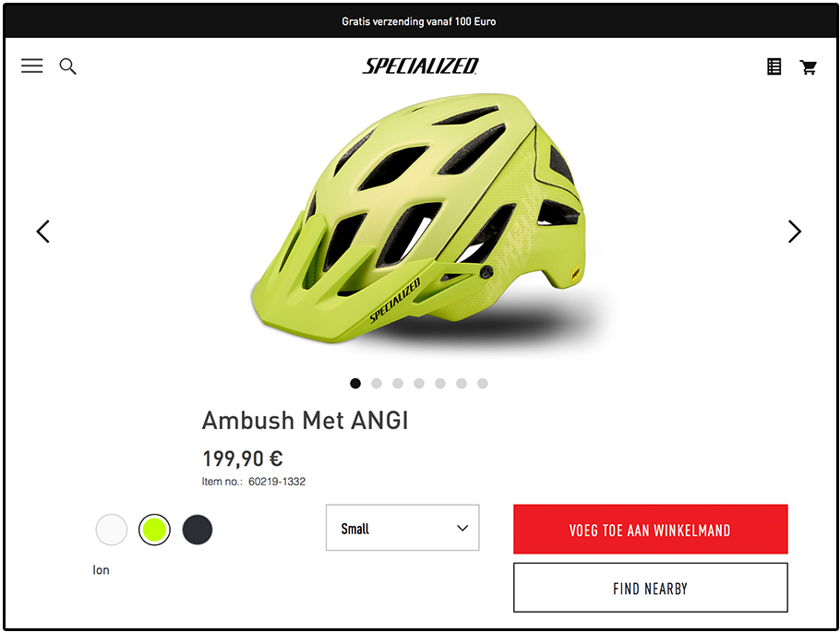The image size is (840, 632).
Task: Select the fourth carousel dot
Action: pos(419,384)
